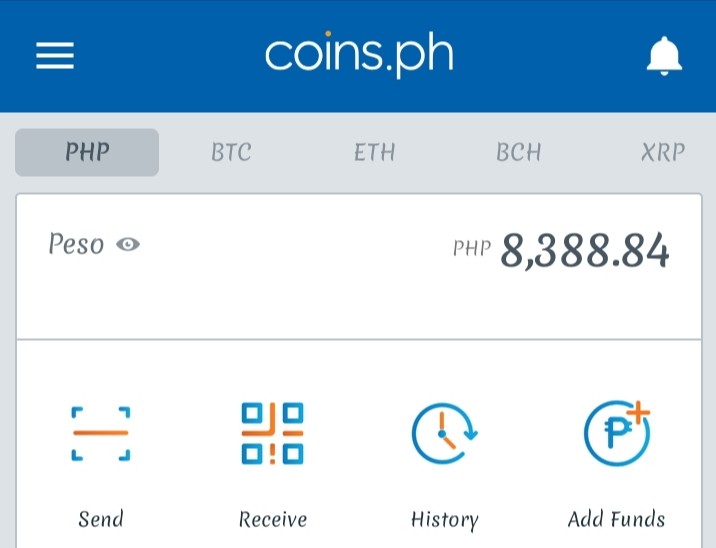Image resolution: width=716 pixels, height=548 pixels.
Task: Click the Send text label
Action: 100,519
